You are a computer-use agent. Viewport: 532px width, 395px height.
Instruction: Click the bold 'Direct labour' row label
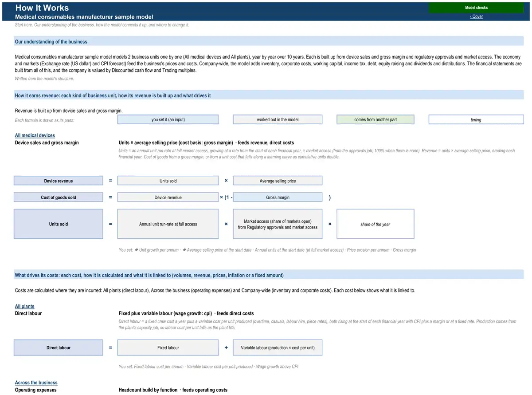pyautogui.click(x=28, y=313)
